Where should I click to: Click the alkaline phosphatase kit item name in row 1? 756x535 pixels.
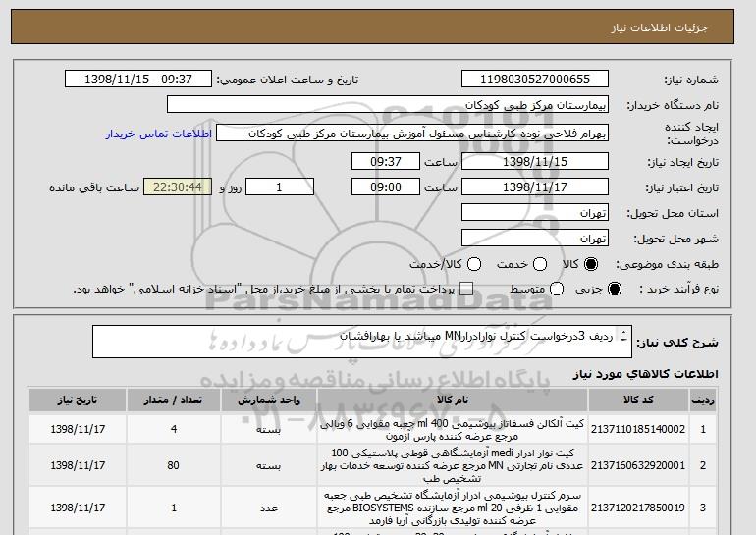click(453, 429)
